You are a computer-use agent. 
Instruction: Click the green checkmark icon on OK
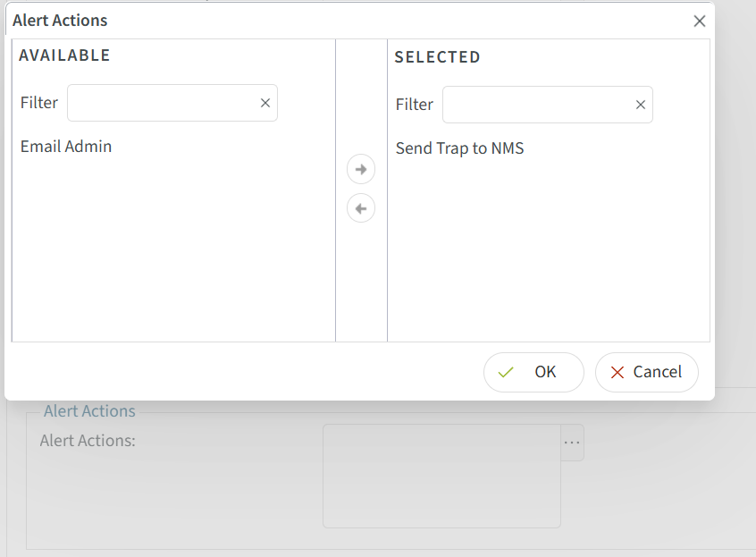pyautogui.click(x=506, y=372)
